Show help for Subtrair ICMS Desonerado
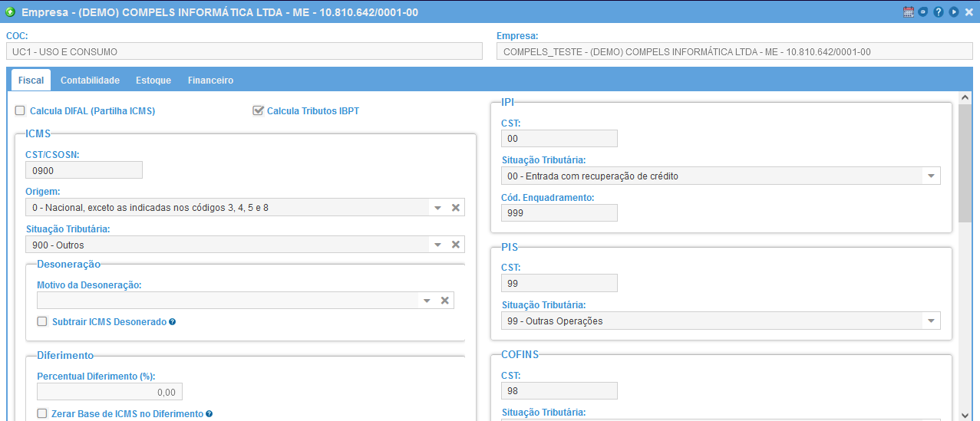 [173, 322]
